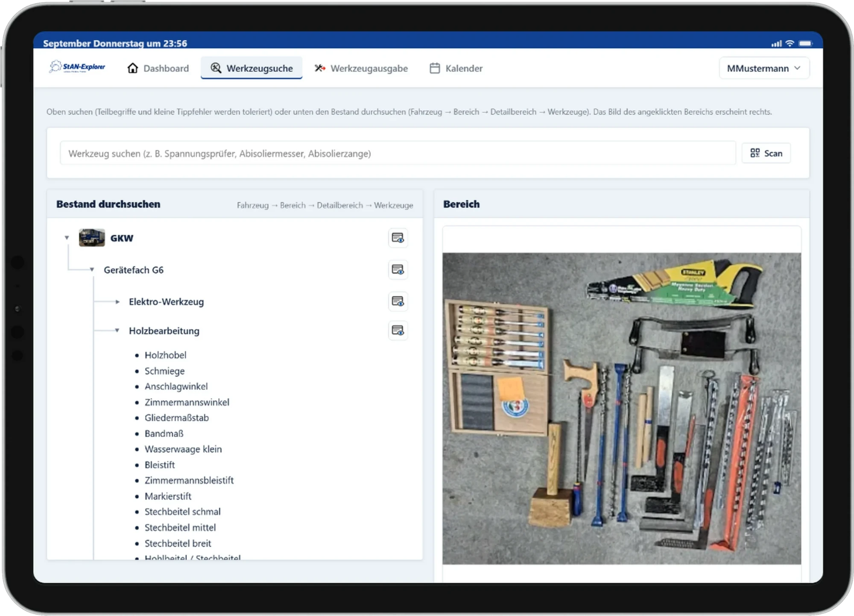Select the Wasserwaage klein entry
The width and height of the screenshot is (854, 616).
click(x=183, y=449)
